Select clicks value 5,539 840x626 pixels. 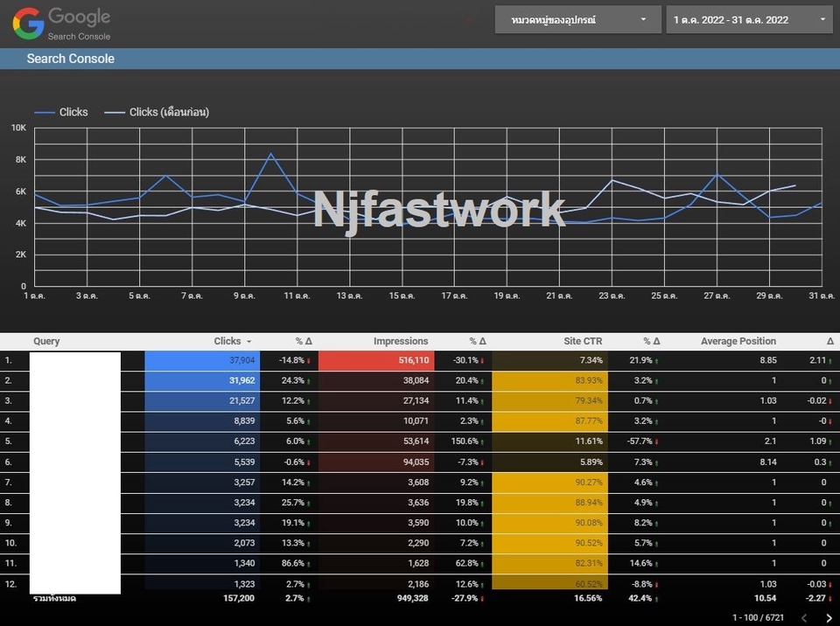244,462
